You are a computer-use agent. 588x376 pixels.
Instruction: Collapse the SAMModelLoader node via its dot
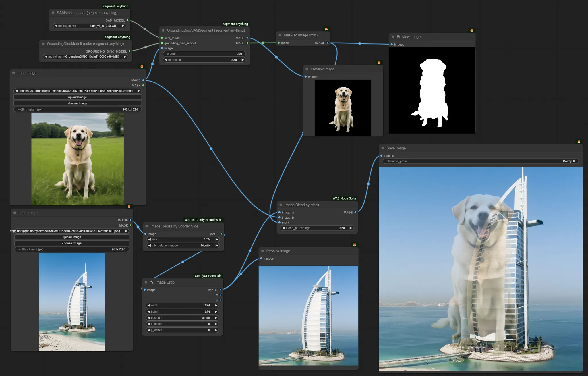point(53,13)
